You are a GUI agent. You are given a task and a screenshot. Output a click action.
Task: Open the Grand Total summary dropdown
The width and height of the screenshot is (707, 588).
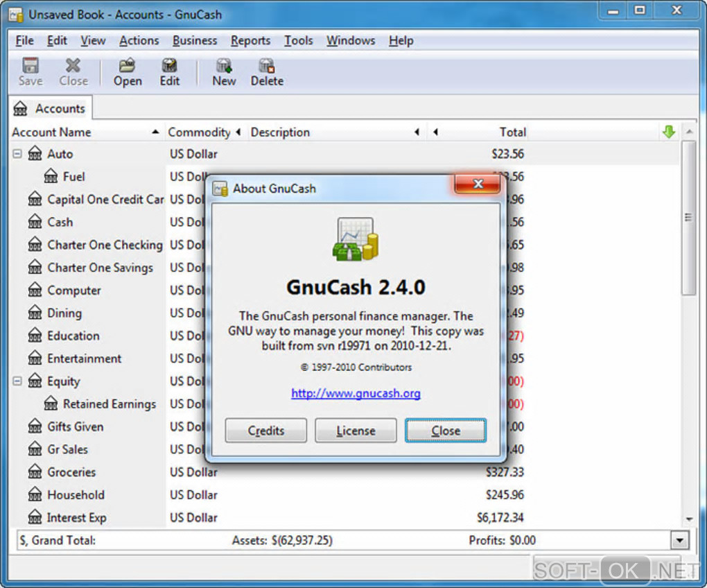click(x=679, y=539)
